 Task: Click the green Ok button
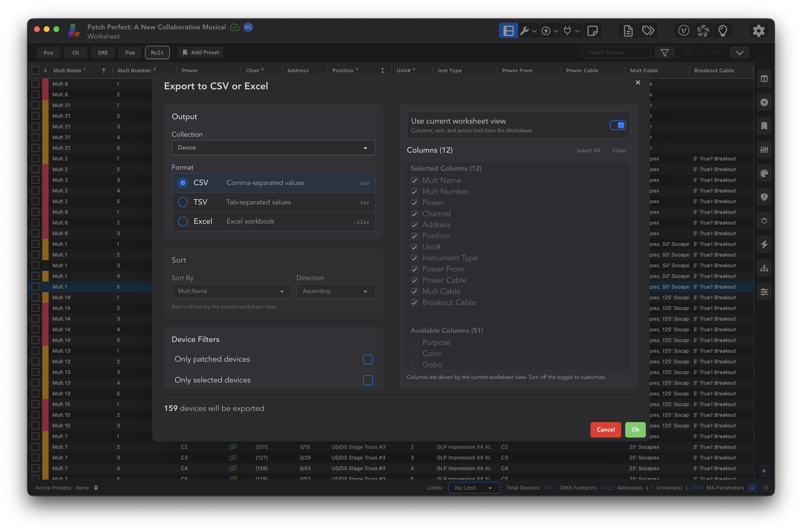[635, 430]
